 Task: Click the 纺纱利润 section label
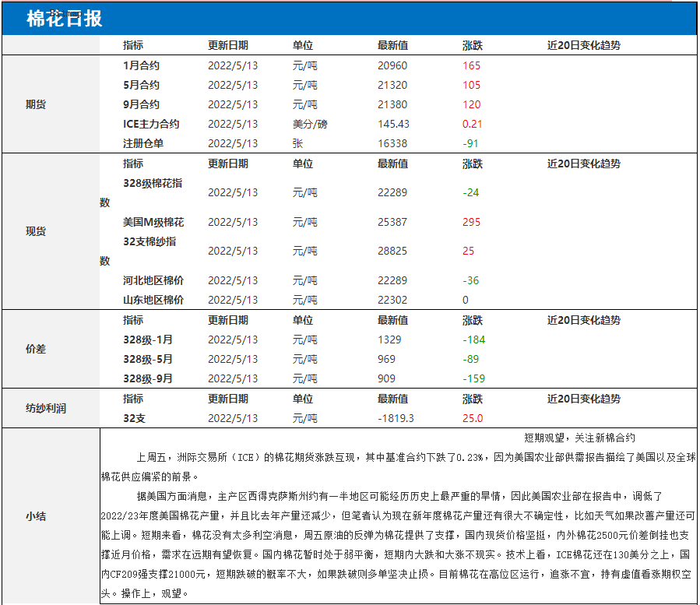point(45,408)
